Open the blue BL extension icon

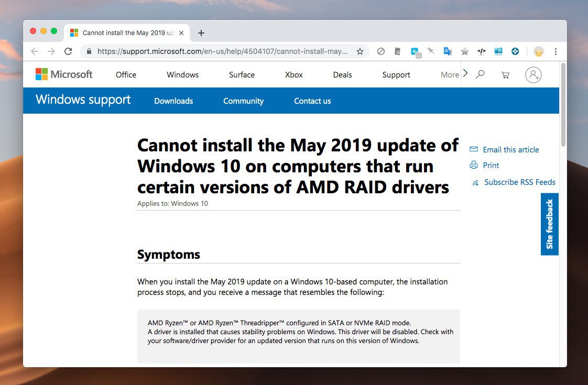(x=416, y=52)
